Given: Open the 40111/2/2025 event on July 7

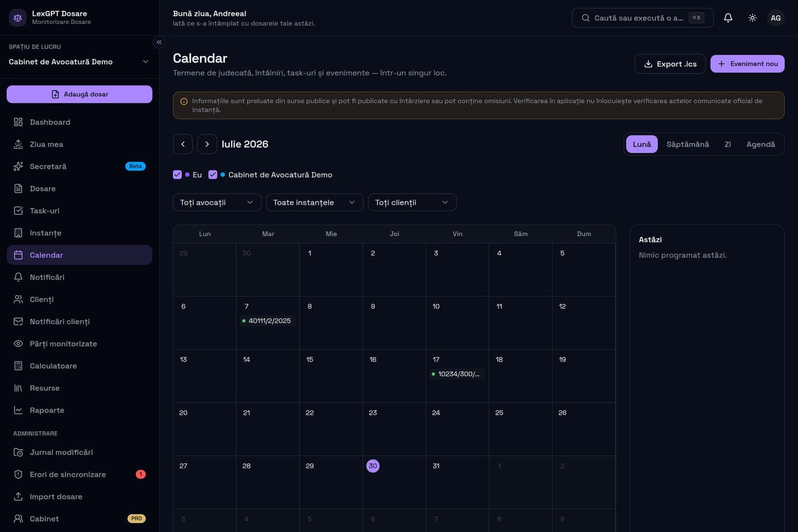Looking at the screenshot, I should click(x=268, y=321).
